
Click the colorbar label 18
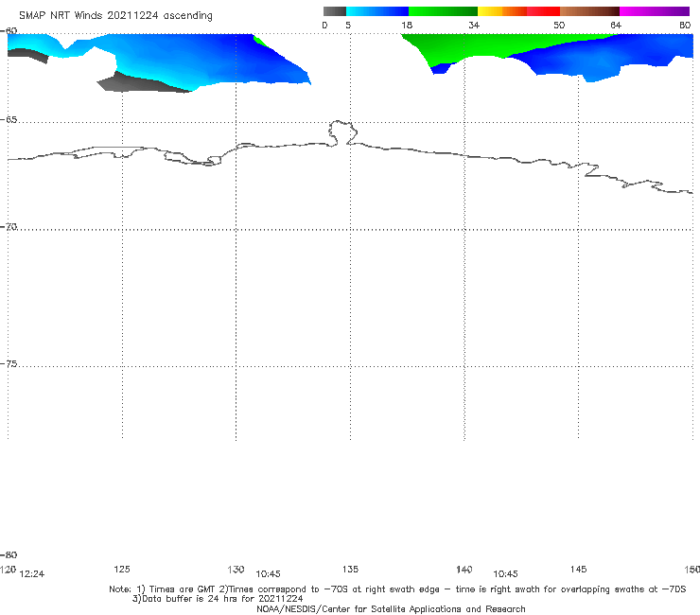[x=407, y=25]
